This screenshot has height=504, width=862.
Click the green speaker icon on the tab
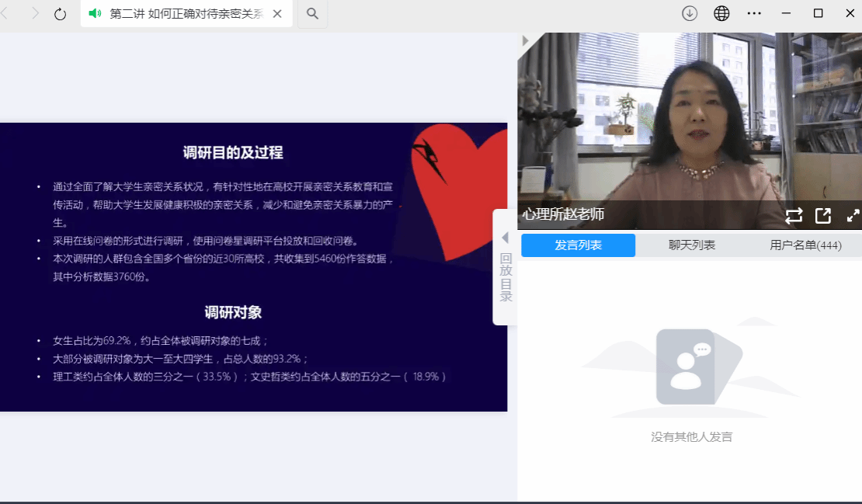tap(96, 13)
